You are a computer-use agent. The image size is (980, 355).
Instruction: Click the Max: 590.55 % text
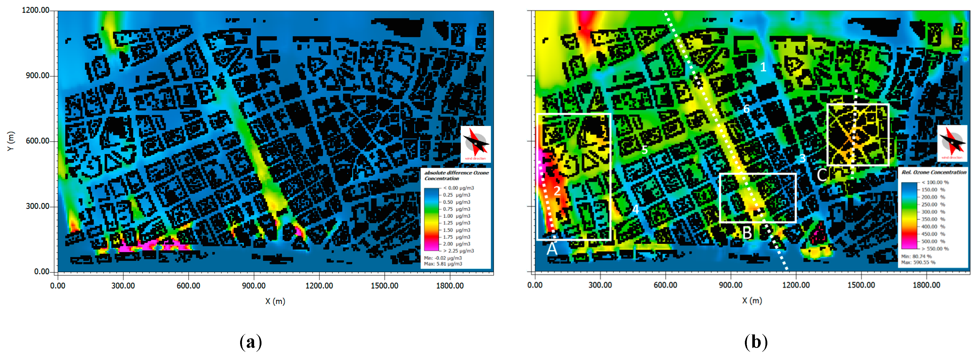(x=918, y=262)
